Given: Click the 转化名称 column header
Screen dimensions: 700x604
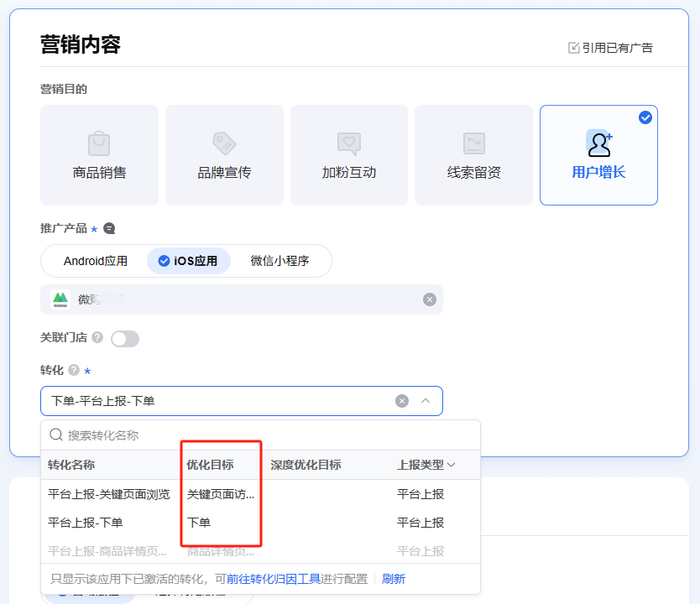Looking at the screenshot, I should [71, 465].
